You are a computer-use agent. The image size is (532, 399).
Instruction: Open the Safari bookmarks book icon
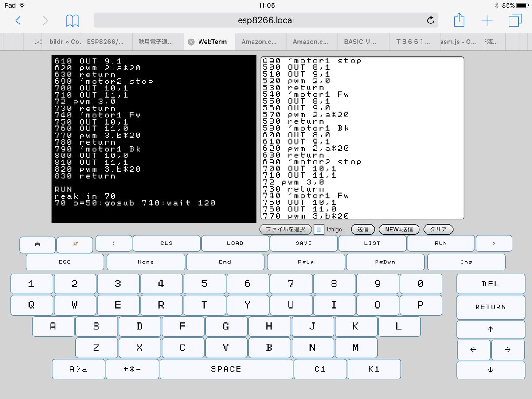[x=72, y=20]
